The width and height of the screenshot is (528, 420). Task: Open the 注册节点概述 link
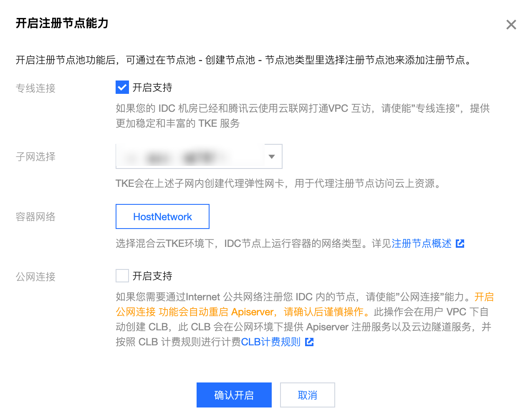click(x=422, y=244)
